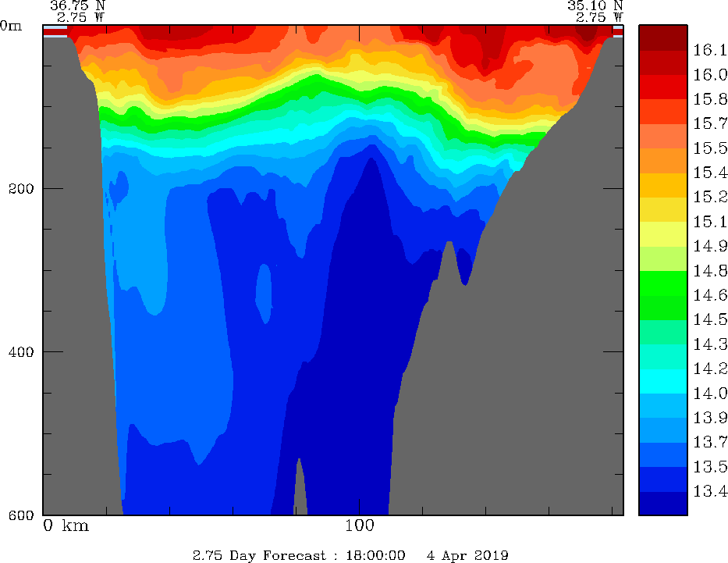Select the darkest navy swatch below 13.4

coord(663,504)
